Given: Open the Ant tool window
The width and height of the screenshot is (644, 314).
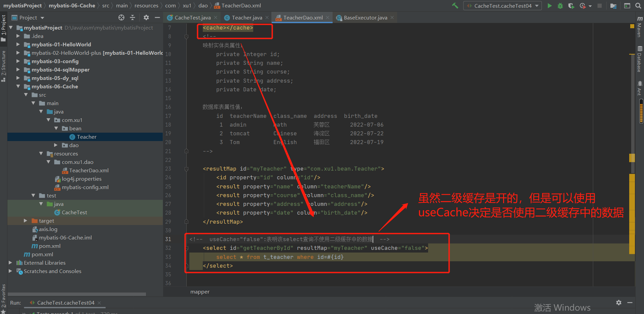Looking at the screenshot, I should (x=640, y=88).
